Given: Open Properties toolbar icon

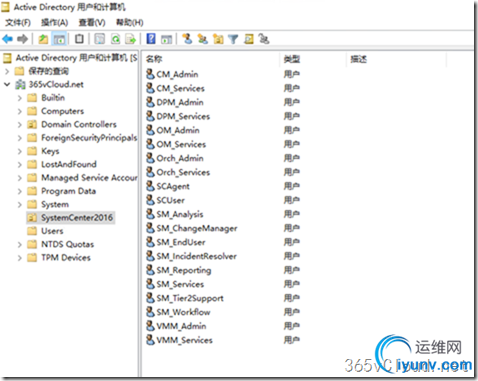Looking at the screenshot, I should (99, 39).
